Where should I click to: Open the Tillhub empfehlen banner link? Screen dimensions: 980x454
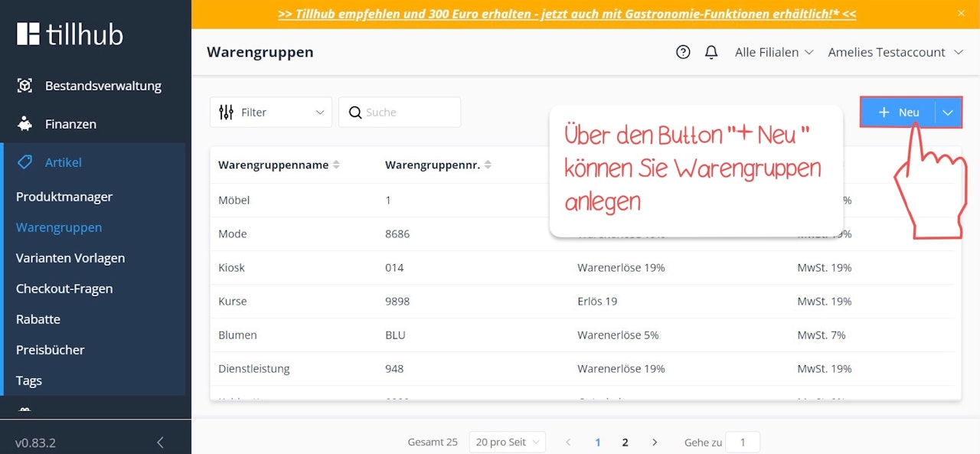pos(567,14)
